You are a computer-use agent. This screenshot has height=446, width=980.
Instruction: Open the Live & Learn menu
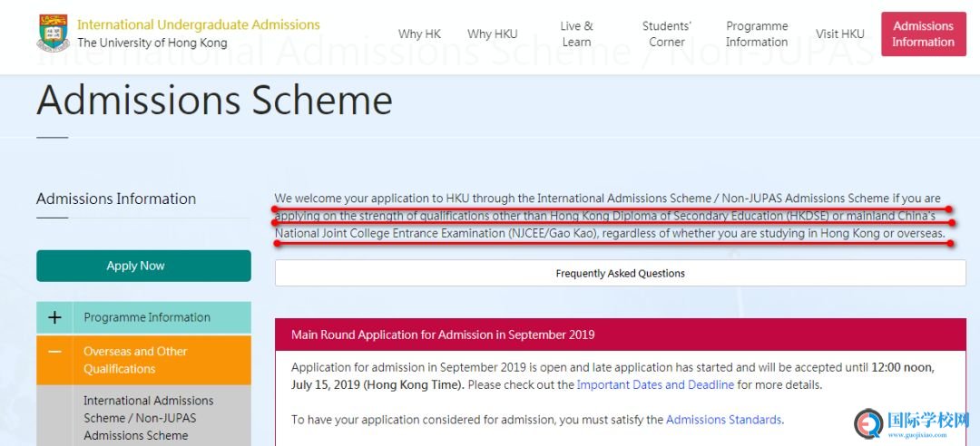click(576, 34)
